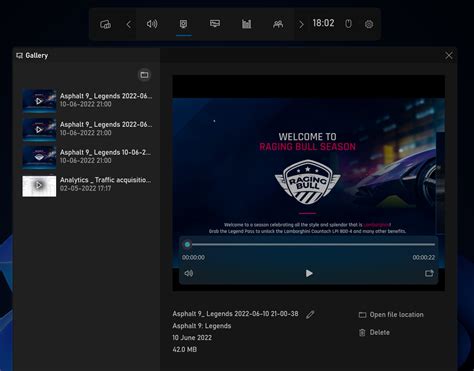
Task: Click the right arrow in Game Bar
Action: point(301,24)
